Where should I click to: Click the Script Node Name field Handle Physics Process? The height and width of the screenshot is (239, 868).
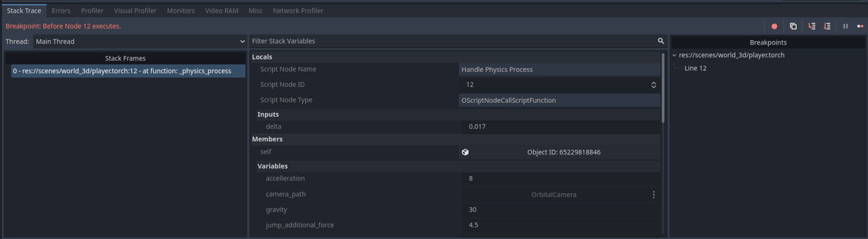click(x=559, y=69)
